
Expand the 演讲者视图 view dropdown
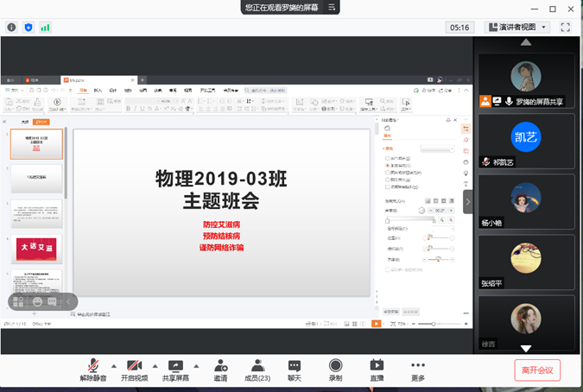point(517,28)
